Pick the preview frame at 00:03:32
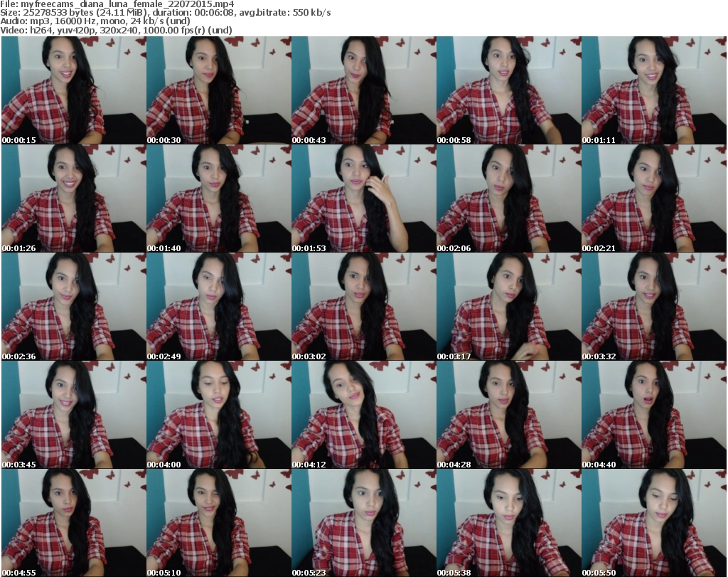 (x=654, y=307)
